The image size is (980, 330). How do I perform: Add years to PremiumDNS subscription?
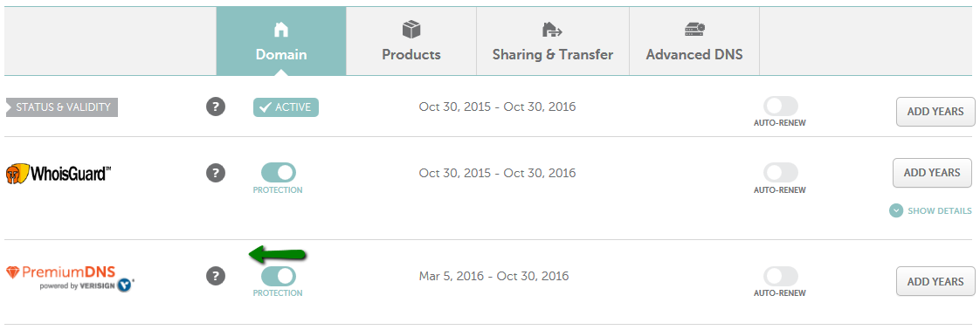(935, 281)
